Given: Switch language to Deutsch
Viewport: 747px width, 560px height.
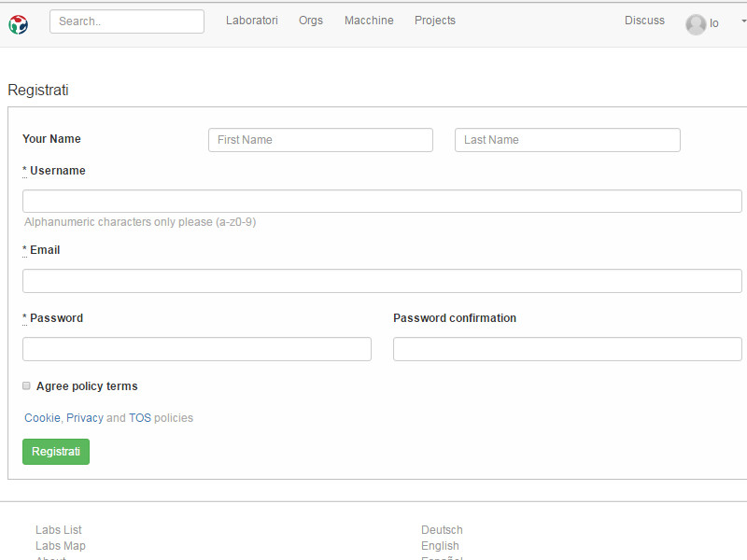Looking at the screenshot, I should (442, 530).
